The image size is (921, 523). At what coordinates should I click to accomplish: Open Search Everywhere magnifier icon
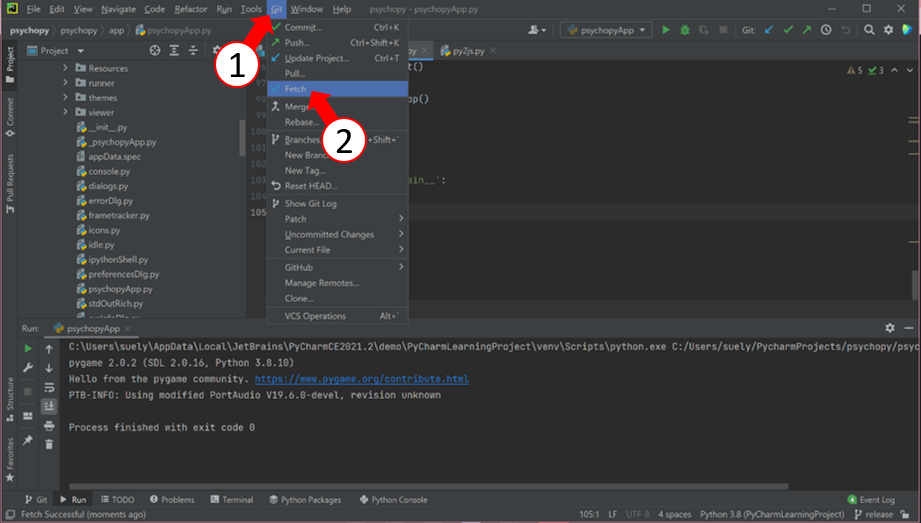[x=869, y=30]
